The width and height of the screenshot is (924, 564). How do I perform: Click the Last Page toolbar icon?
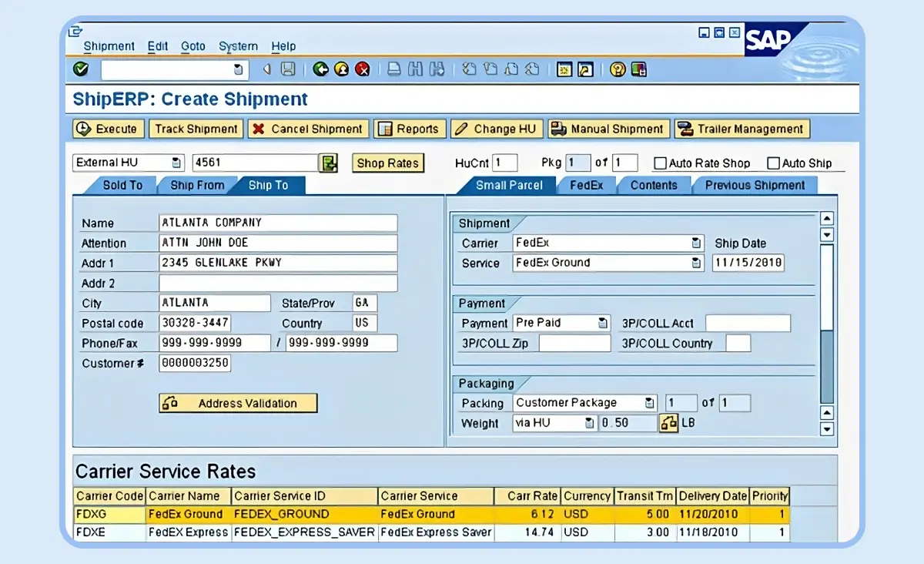531,69
